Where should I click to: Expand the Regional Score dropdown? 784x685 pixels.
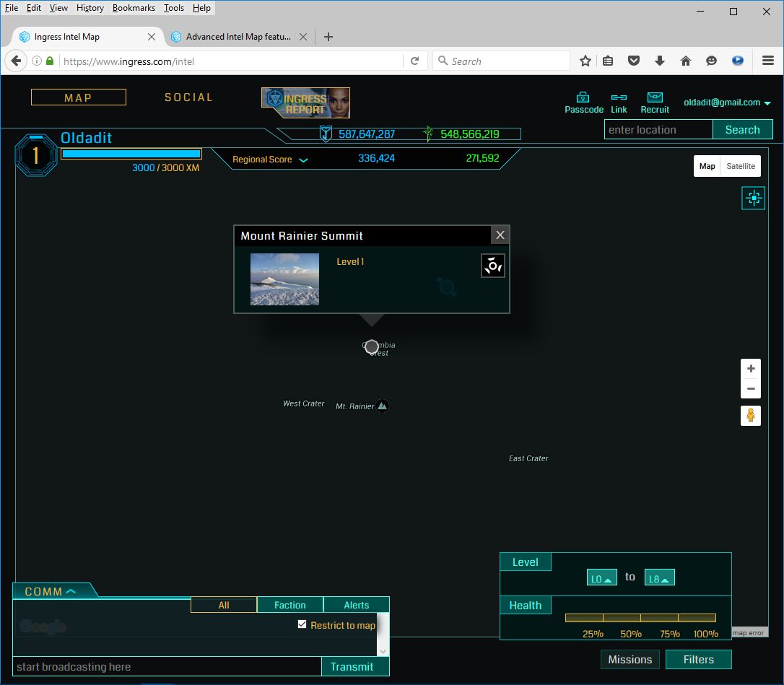click(x=303, y=160)
